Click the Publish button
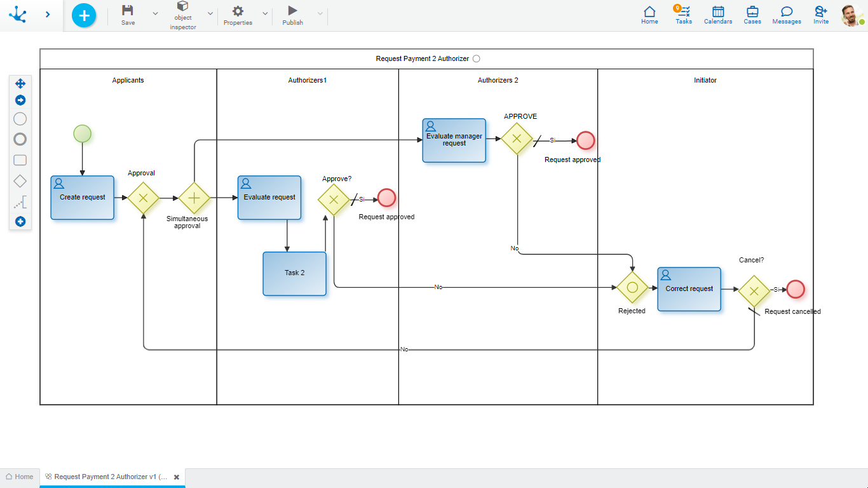Viewport: 868px width, 488px height. pyautogui.click(x=292, y=15)
